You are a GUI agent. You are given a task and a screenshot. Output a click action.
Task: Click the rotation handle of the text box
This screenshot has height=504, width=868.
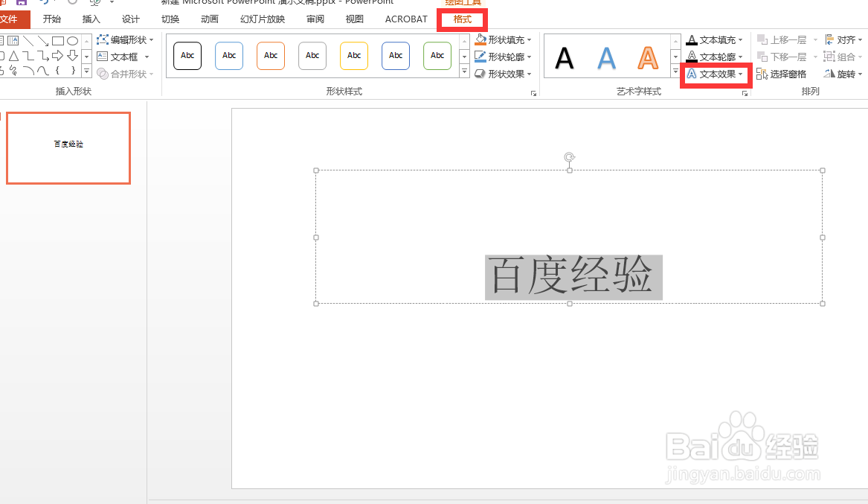tap(569, 157)
